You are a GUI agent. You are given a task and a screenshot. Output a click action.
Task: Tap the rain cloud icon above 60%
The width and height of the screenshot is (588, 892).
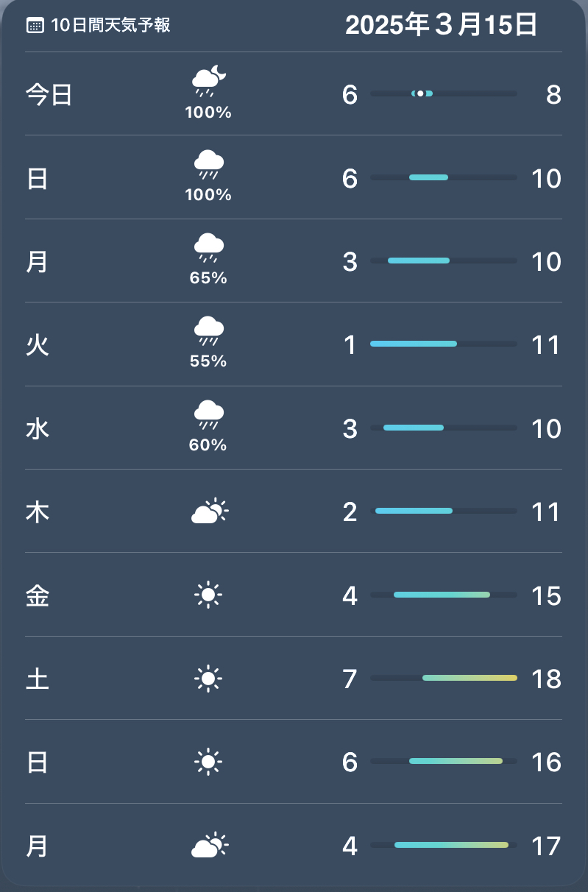(x=209, y=414)
